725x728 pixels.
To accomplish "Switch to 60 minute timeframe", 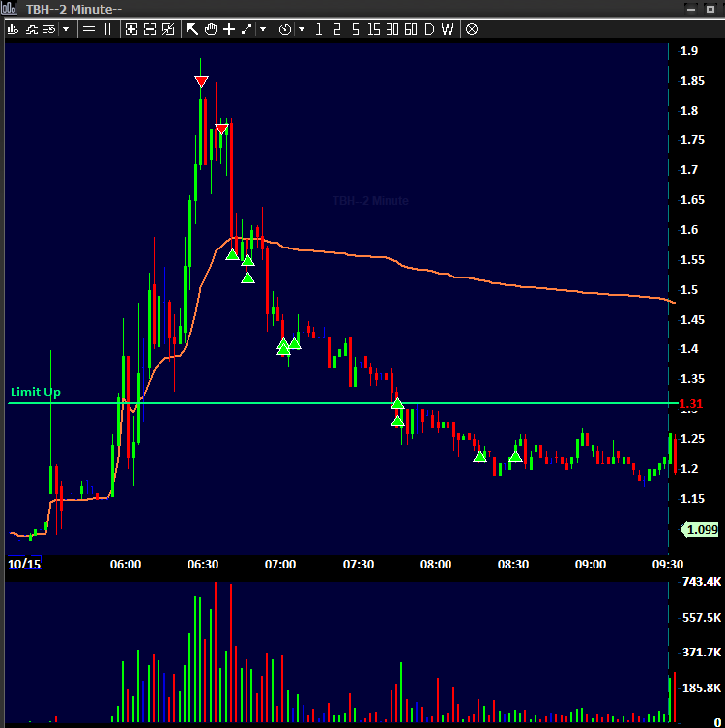I will point(411,30).
